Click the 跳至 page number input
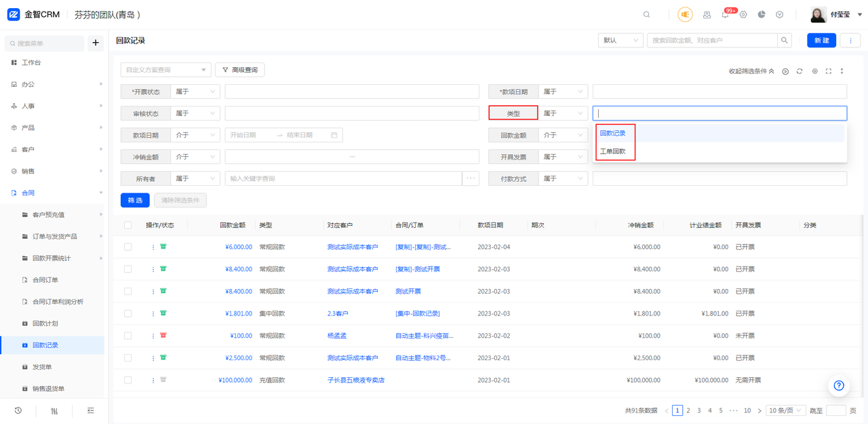This screenshot has width=868, height=424. click(x=836, y=410)
